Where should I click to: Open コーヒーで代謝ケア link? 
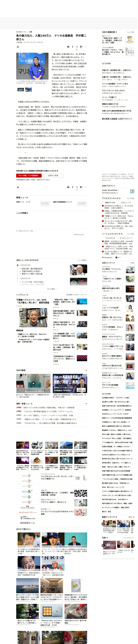109,97
